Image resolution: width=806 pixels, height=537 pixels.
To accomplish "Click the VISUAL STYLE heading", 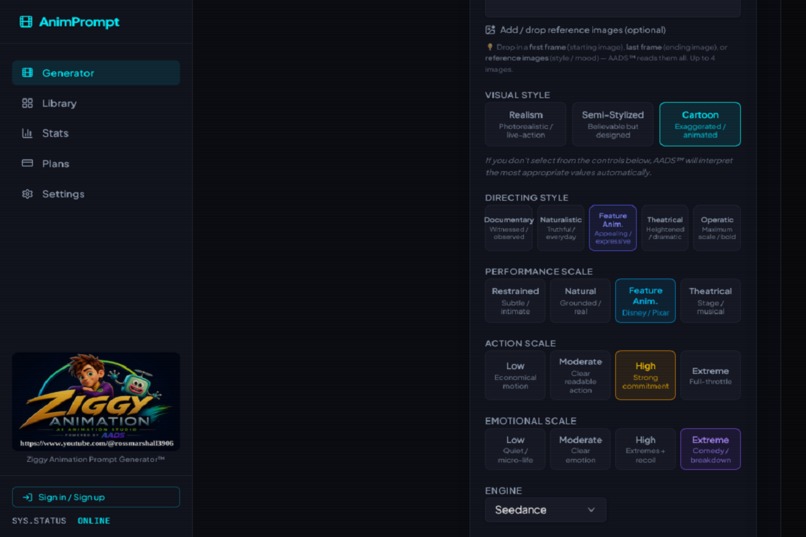I will click(517, 95).
